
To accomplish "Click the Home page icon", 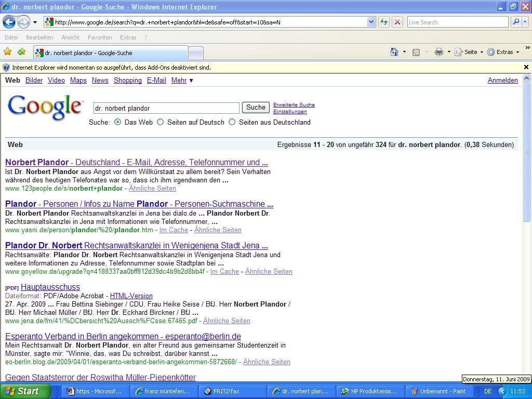I will click(394, 52).
